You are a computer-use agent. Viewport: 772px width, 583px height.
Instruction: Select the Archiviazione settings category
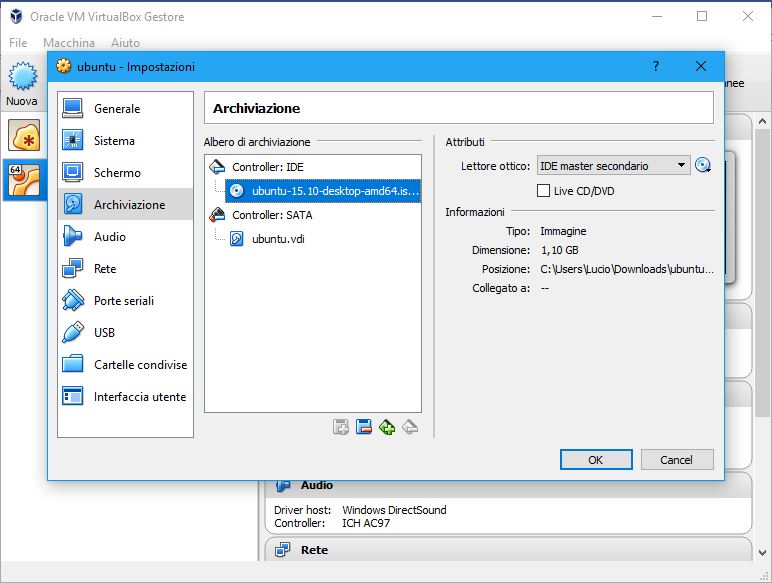(125, 204)
